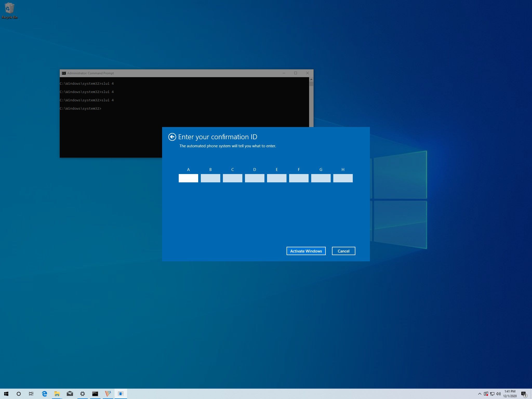This screenshot has width=532, height=399.
Task: Open Task View on the taskbar
Action: [31, 394]
